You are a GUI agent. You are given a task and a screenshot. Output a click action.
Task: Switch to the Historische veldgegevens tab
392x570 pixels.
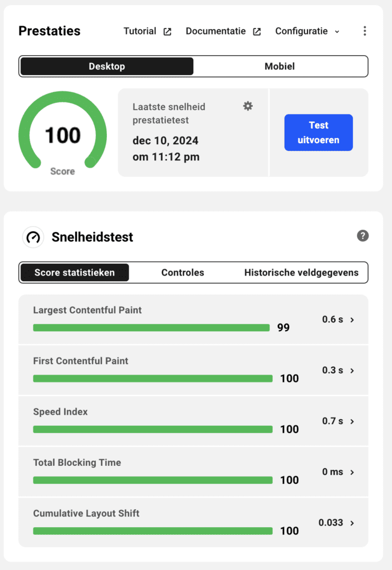pyautogui.click(x=301, y=273)
